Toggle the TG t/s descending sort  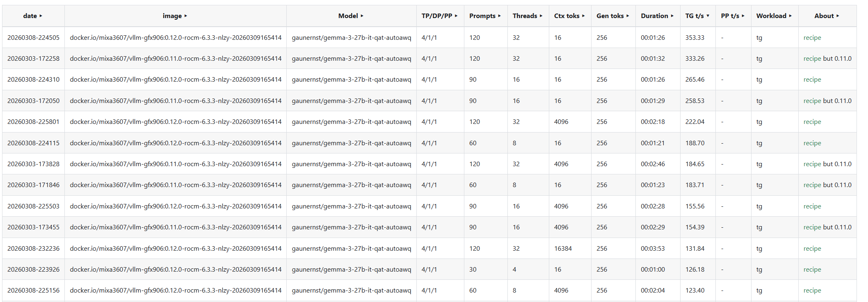click(x=708, y=16)
